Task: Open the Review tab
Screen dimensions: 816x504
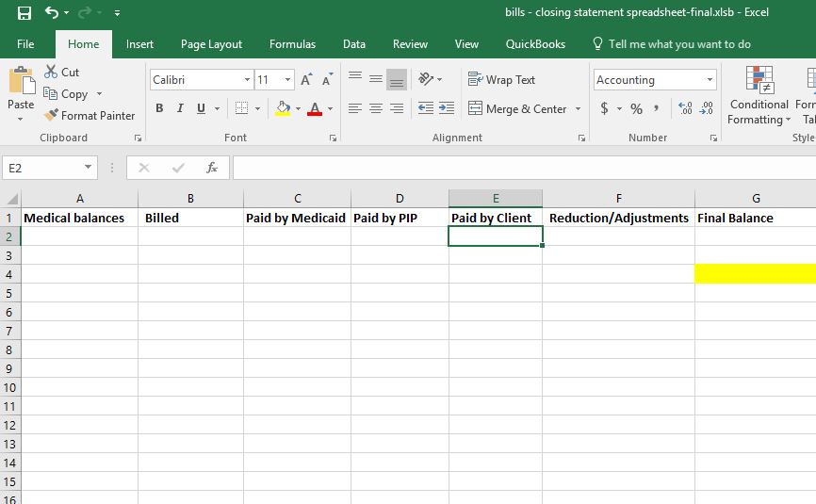Action: pyautogui.click(x=410, y=44)
